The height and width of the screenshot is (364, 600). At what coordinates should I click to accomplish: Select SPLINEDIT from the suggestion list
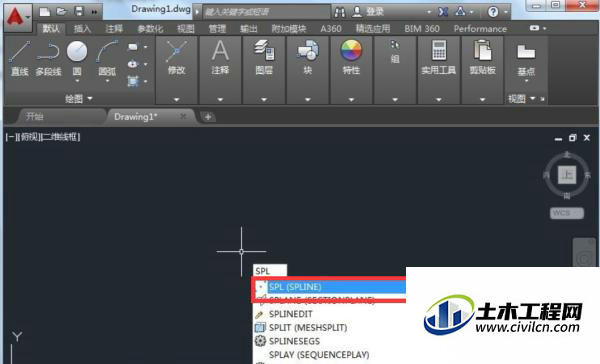(x=291, y=314)
